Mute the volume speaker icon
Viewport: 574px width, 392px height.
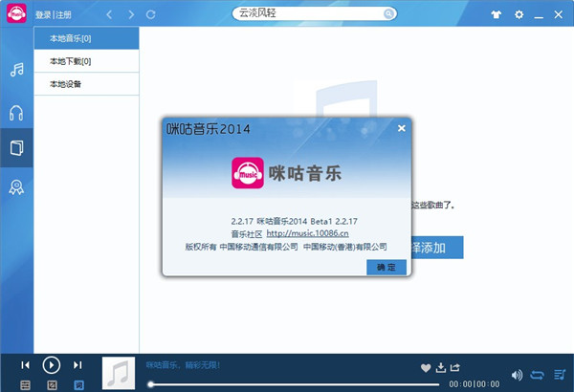coord(517,375)
